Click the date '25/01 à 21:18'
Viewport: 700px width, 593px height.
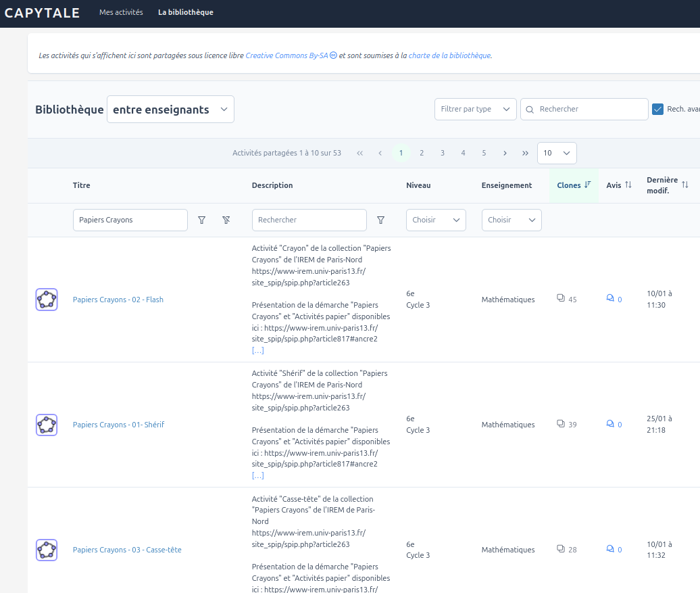[x=659, y=425]
